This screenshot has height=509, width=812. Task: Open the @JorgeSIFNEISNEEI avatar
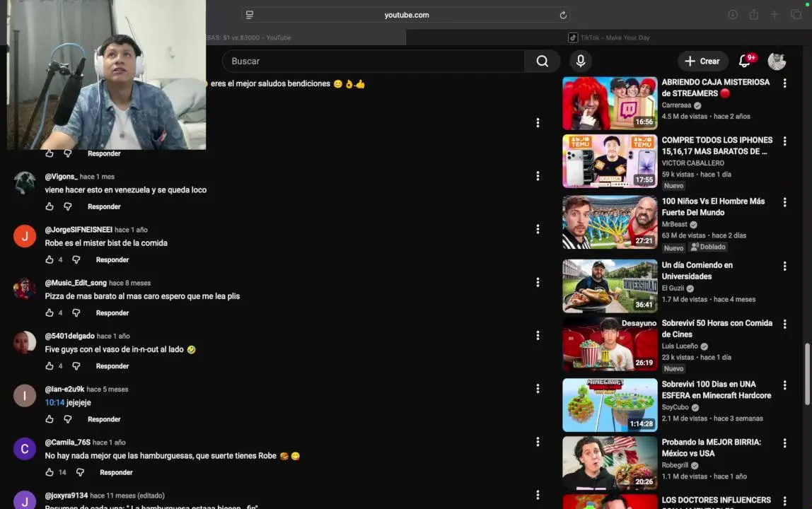click(24, 236)
